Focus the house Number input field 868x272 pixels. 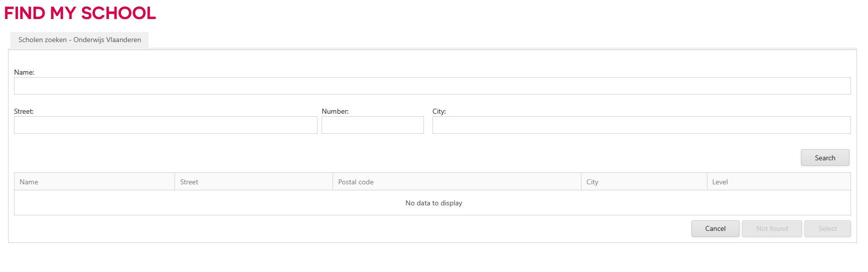tap(372, 125)
